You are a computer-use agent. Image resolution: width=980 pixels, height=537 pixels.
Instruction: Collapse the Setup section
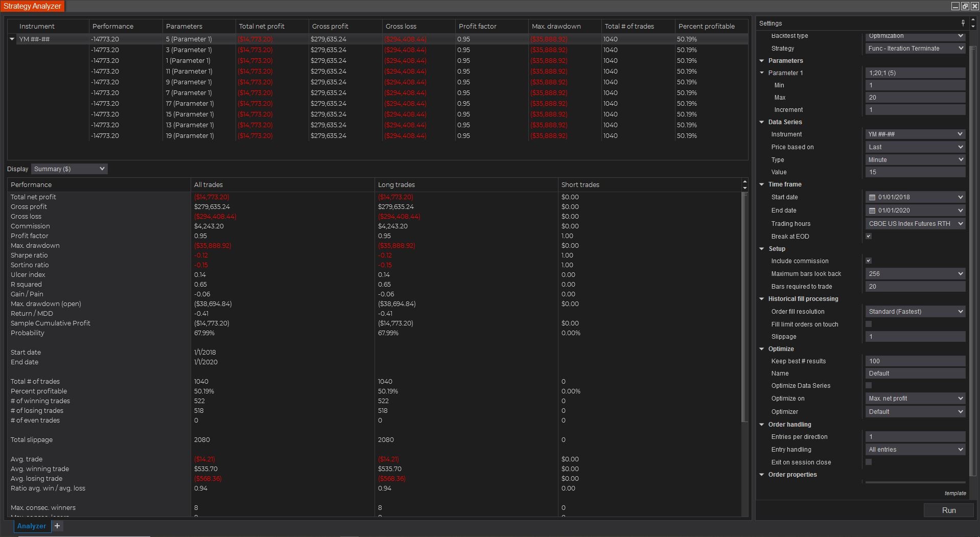(762, 249)
